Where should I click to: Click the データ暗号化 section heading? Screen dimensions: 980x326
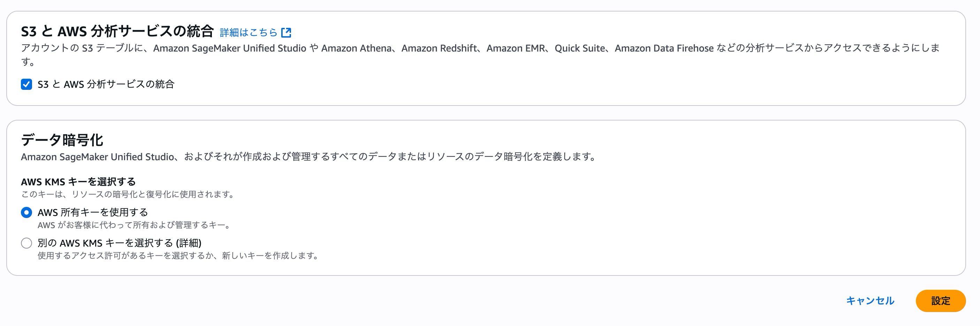coord(62,140)
